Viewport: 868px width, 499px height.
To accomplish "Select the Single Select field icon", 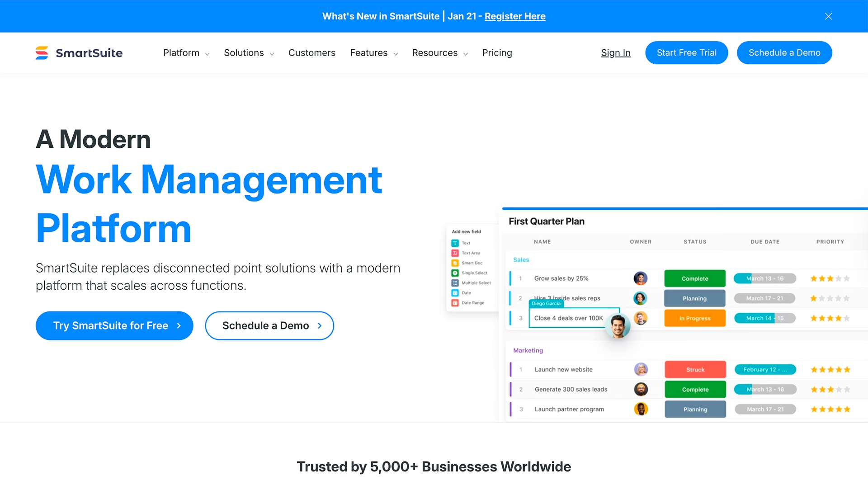I will pyautogui.click(x=455, y=273).
